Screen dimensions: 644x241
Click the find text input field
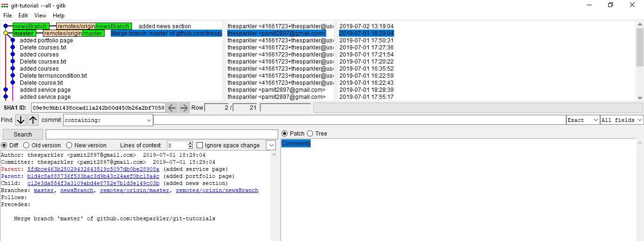coord(359,120)
